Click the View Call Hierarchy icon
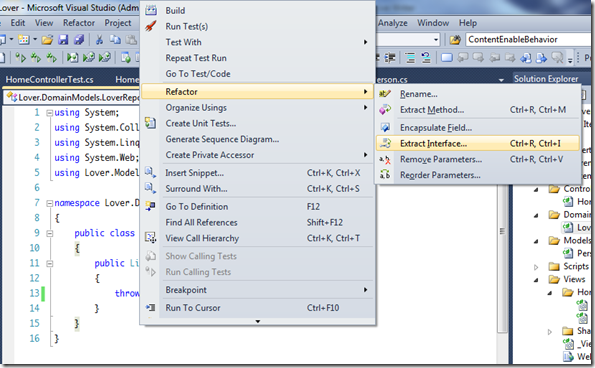This screenshot has height=368, width=595. pyautogui.click(x=151, y=238)
